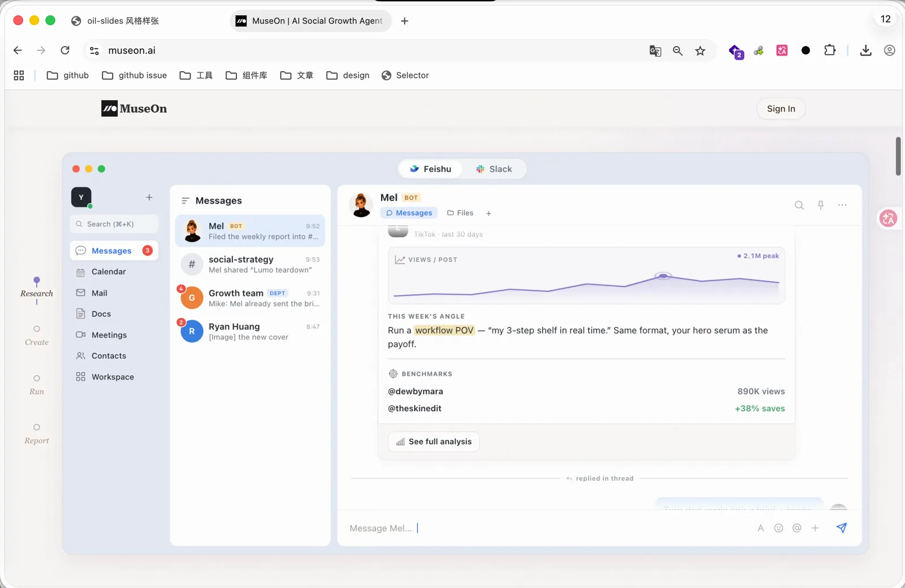Open Mel's profile avatar in chat header

(x=361, y=205)
